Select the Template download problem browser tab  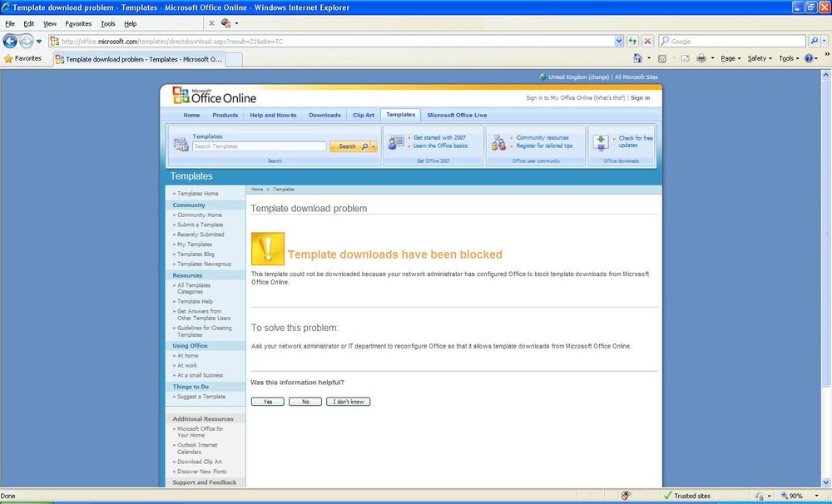[139, 59]
